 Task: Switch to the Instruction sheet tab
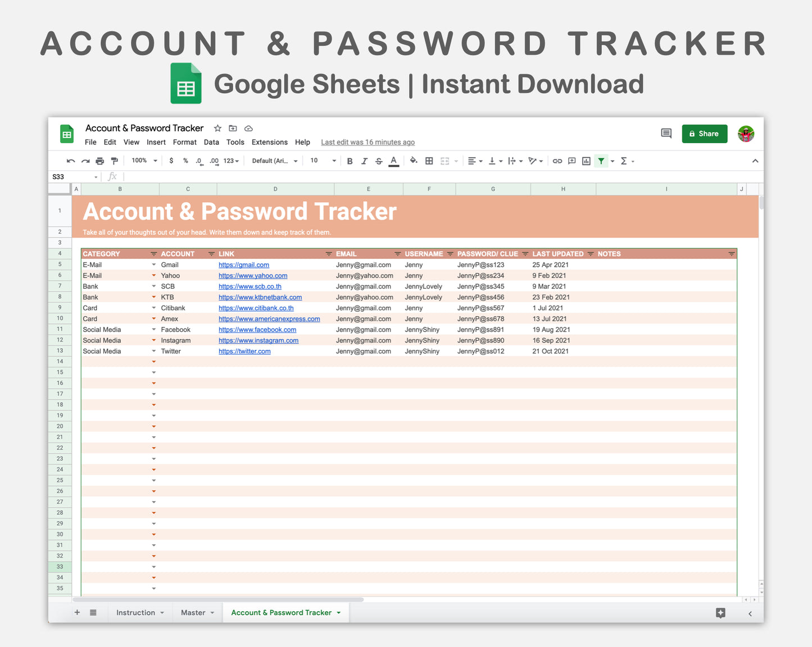click(135, 612)
